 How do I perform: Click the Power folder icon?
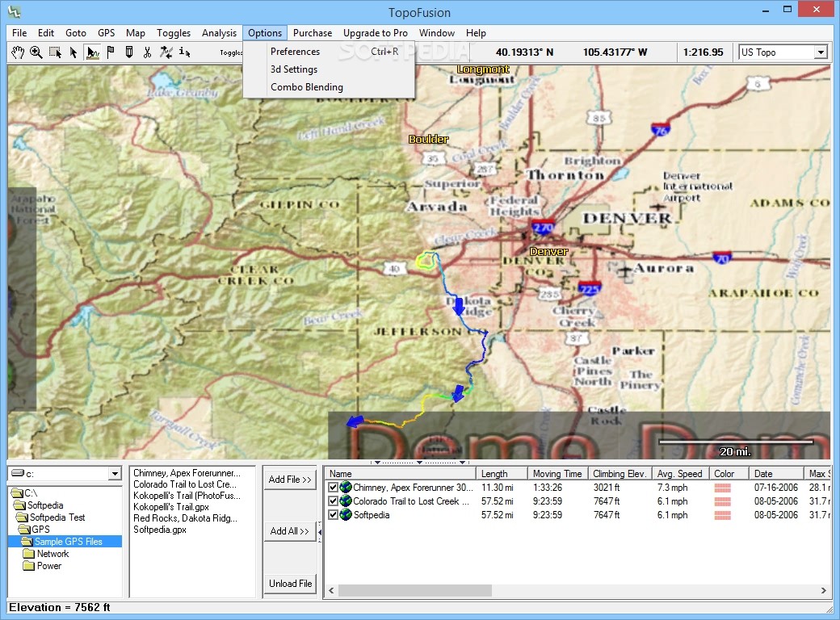29,566
